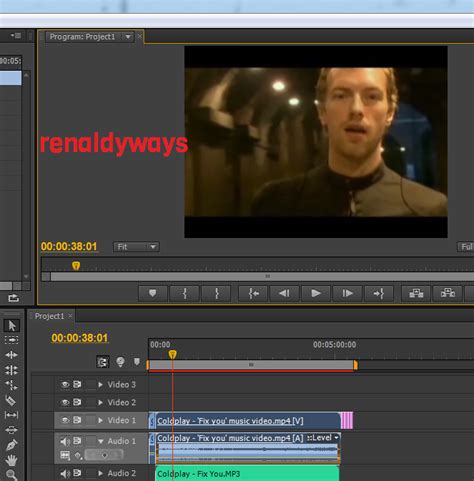474x481 pixels.
Task: Expand the Audio 2 track
Action: (x=100, y=473)
